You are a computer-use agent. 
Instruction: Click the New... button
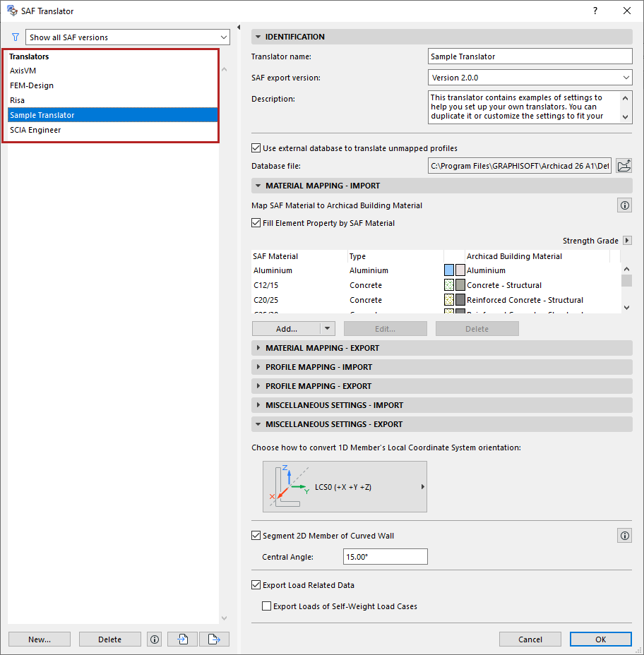40,639
